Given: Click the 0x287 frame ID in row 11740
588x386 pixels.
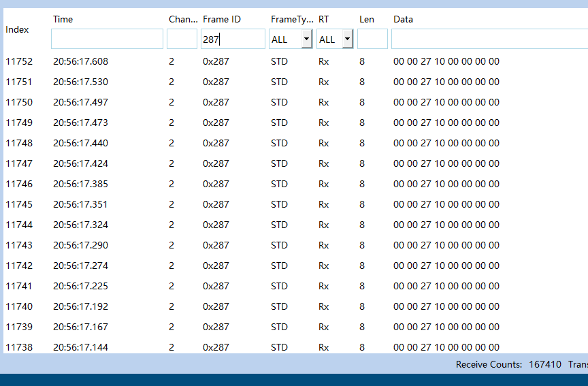Looking at the screenshot, I should [x=216, y=306].
